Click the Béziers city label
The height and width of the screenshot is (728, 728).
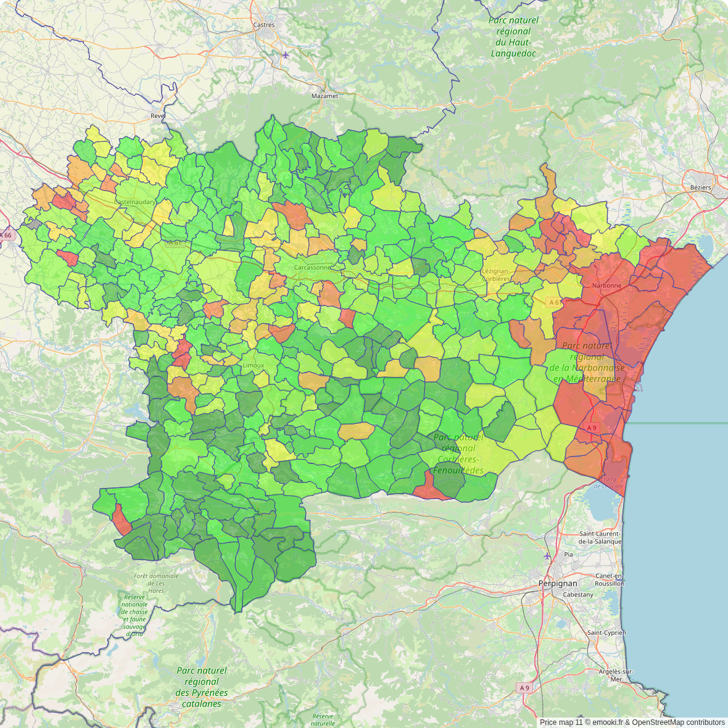700,188
